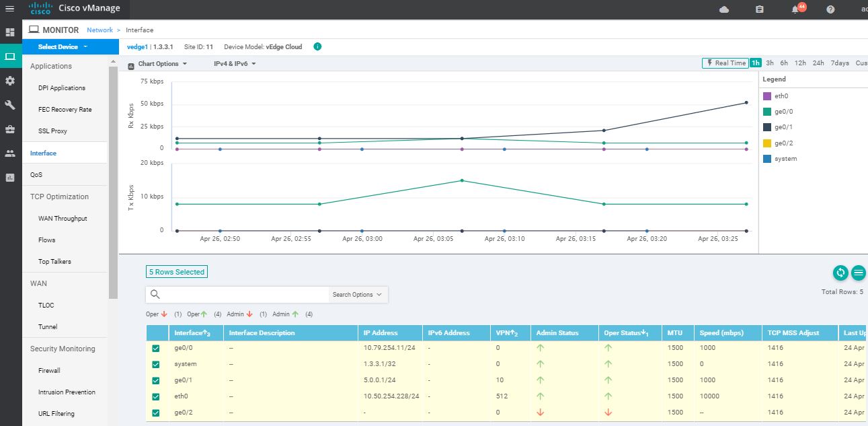Screen dimensions: 868x426
Task: Open Firewall in the left menu
Action: 49,371
